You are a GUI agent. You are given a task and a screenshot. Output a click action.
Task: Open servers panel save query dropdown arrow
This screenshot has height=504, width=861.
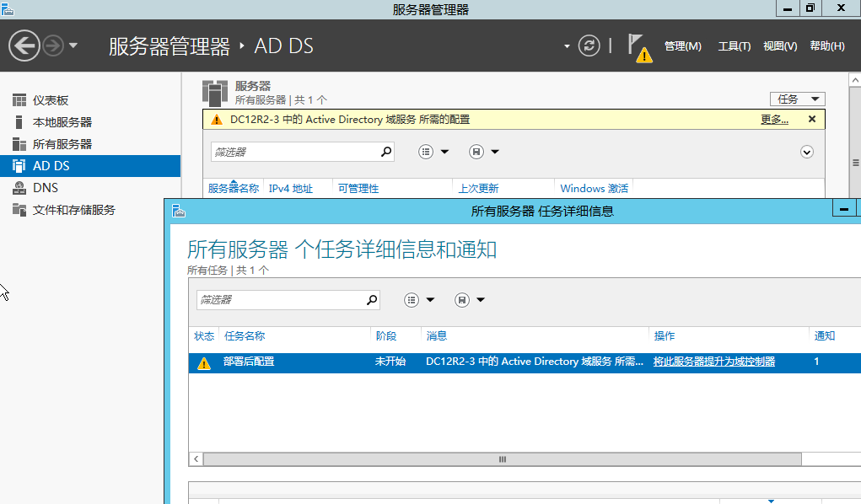pyautogui.click(x=495, y=152)
